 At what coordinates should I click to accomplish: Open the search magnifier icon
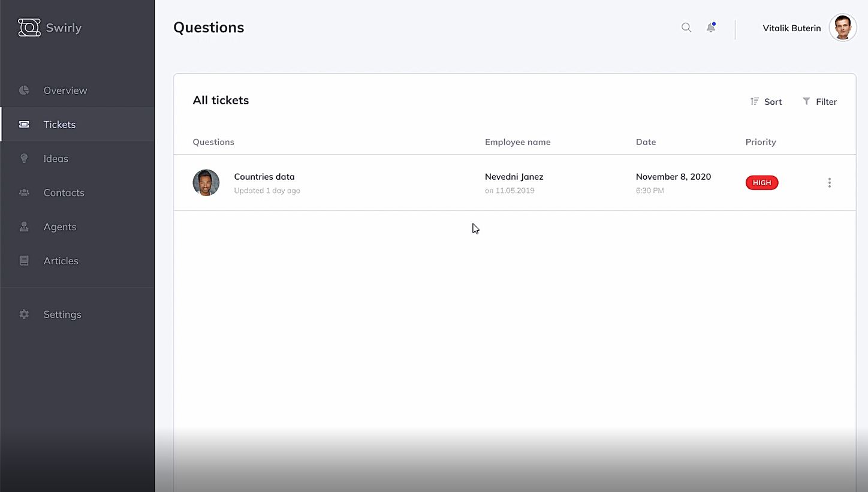[x=686, y=28]
